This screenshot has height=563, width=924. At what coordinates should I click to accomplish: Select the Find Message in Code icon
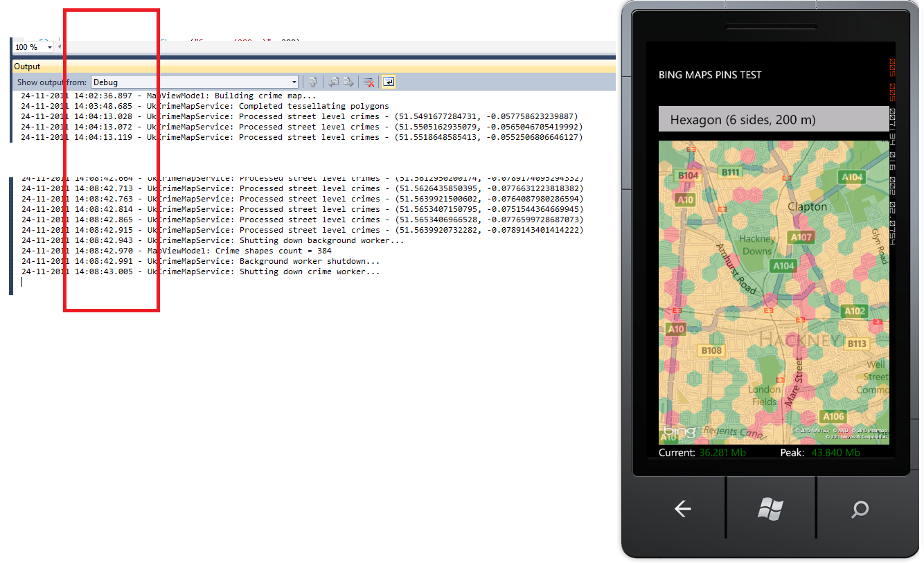(312, 82)
